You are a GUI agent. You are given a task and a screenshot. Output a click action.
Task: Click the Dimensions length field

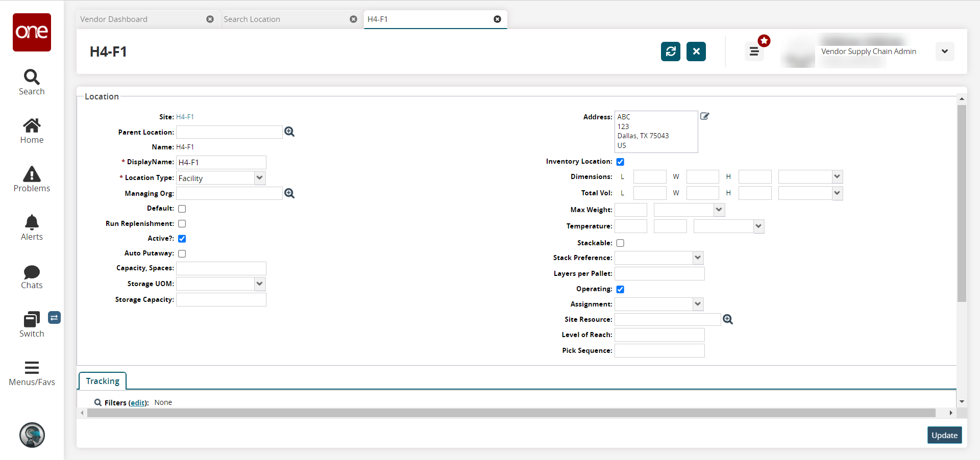click(650, 177)
